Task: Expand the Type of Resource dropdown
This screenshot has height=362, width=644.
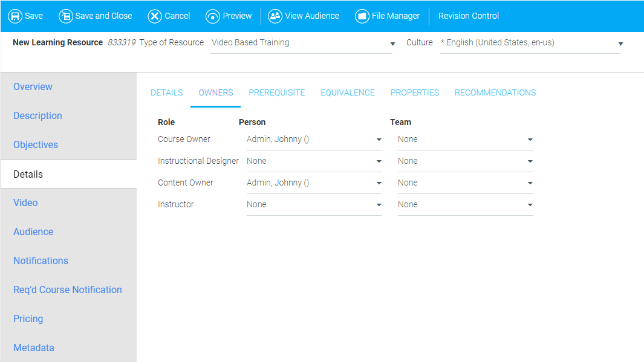Action: pos(302,43)
